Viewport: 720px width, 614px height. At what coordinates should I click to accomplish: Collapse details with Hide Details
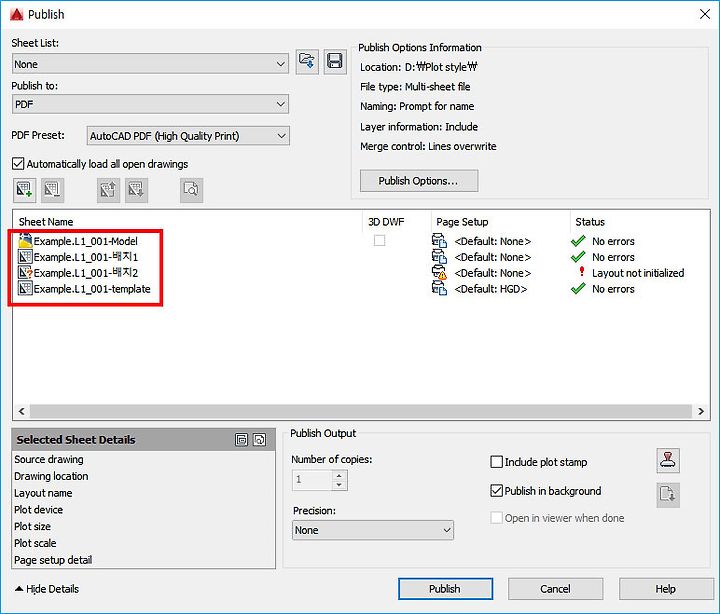(47, 589)
